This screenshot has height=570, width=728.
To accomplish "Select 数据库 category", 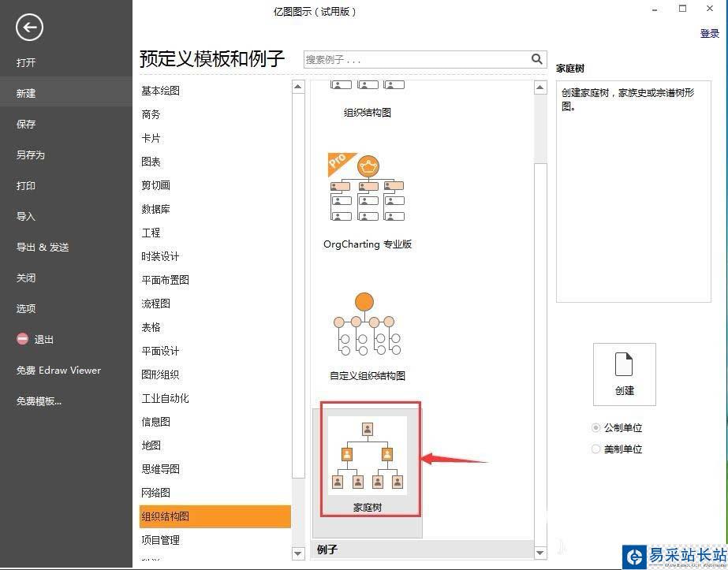I will [155, 209].
